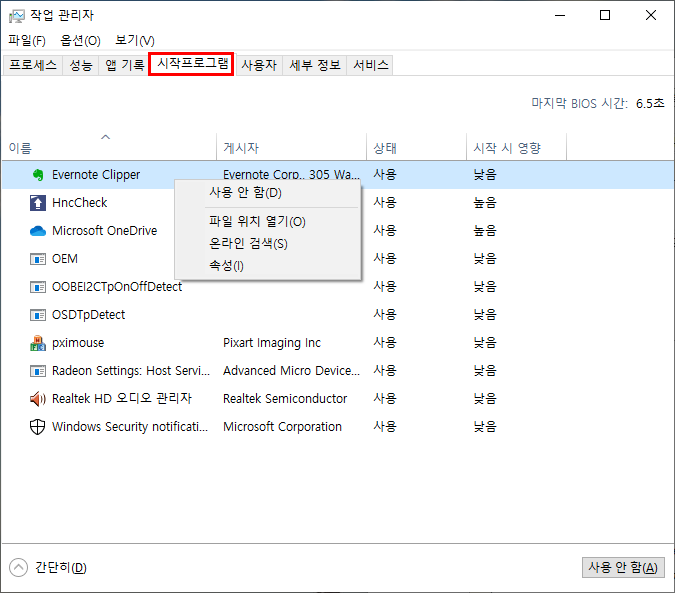
Task: Select the OEM row name
Action: click(x=65, y=259)
